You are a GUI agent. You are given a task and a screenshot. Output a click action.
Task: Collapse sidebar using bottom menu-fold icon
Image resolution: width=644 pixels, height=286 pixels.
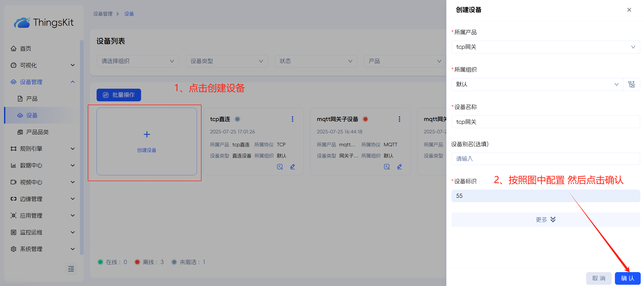click(71, 269)
